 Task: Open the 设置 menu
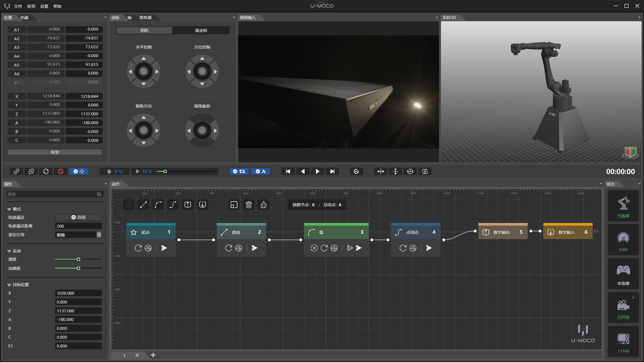point(44,6)
